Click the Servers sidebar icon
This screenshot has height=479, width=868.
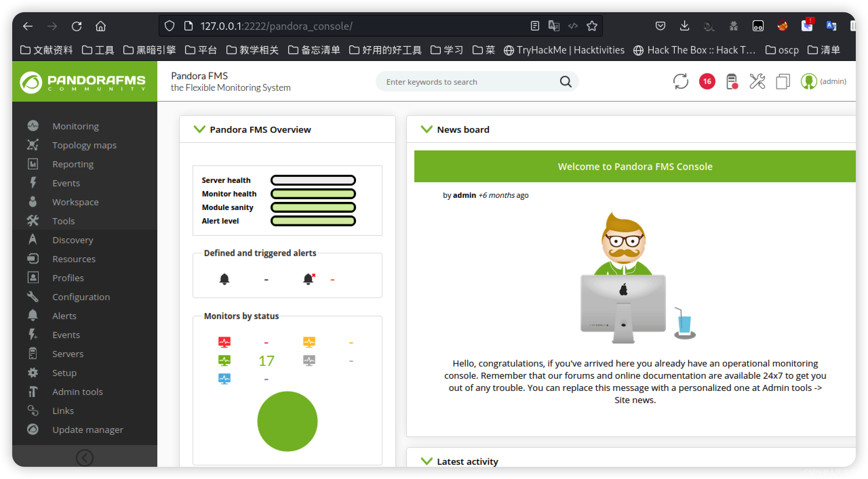click(33, 354)
